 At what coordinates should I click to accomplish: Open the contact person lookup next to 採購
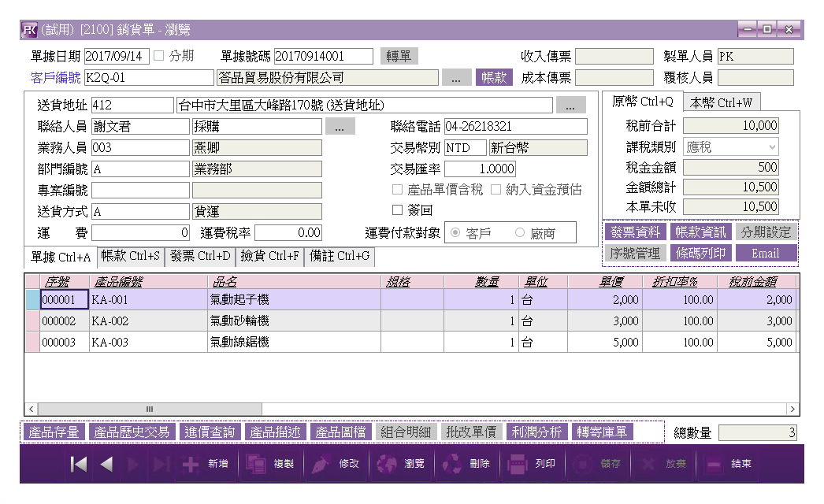coord(340,127)
